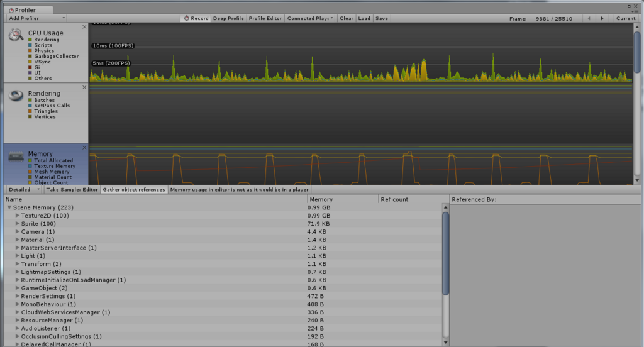Viewport: 644px width, 347px height.
Task: Enable Profile Editor
Action: [x=265, y=18]
